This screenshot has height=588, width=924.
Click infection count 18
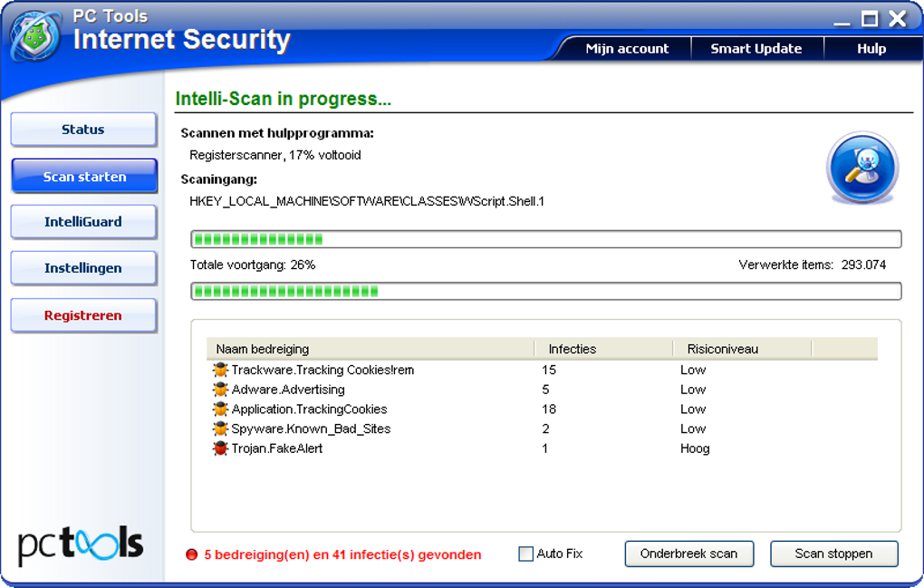click(x=549, y=409)
